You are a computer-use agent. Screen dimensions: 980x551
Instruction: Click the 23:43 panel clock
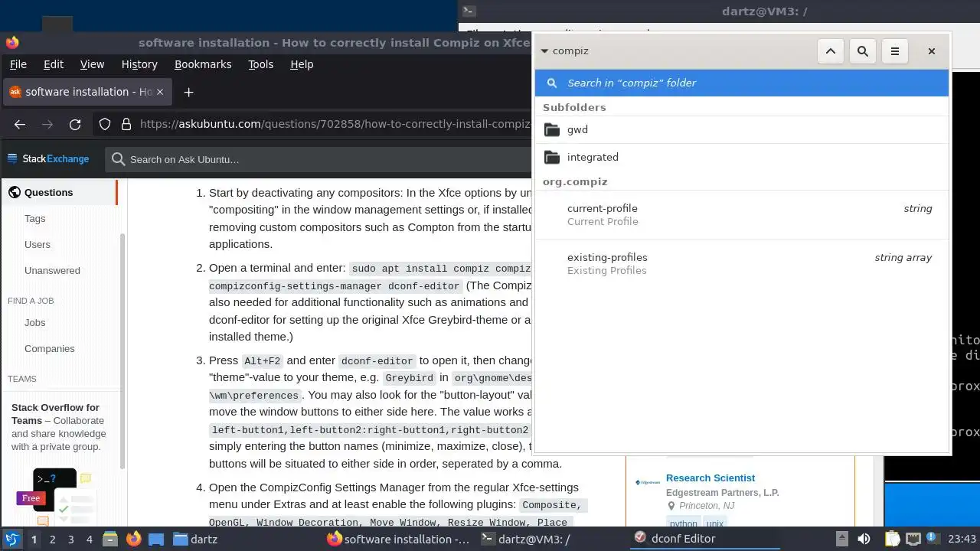(x=962, y=539)
